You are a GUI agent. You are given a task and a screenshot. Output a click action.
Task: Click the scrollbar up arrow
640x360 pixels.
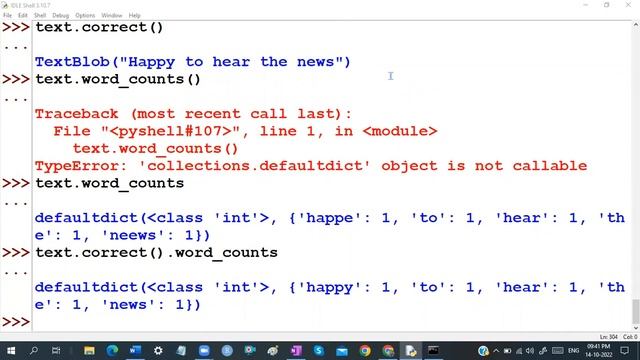tap(636, 25)
